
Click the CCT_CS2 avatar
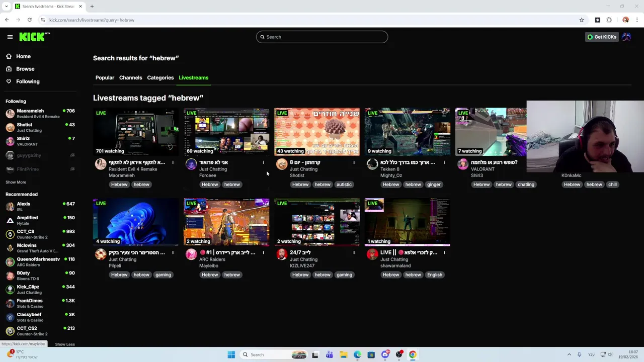10,331
